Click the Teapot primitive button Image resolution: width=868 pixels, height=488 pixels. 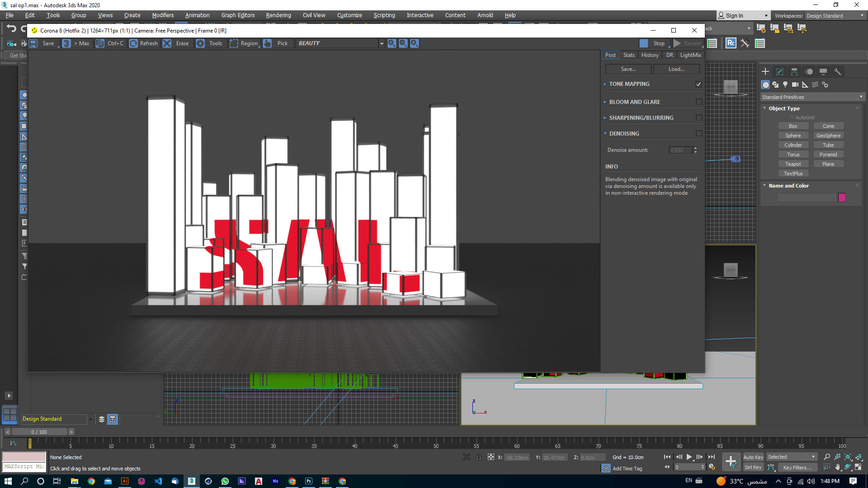(x=793, y=164)
